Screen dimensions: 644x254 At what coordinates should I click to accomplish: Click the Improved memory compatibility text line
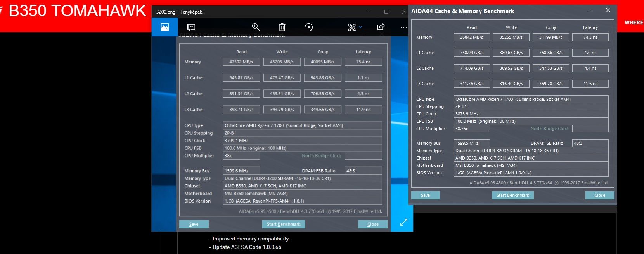click(249, 239)
